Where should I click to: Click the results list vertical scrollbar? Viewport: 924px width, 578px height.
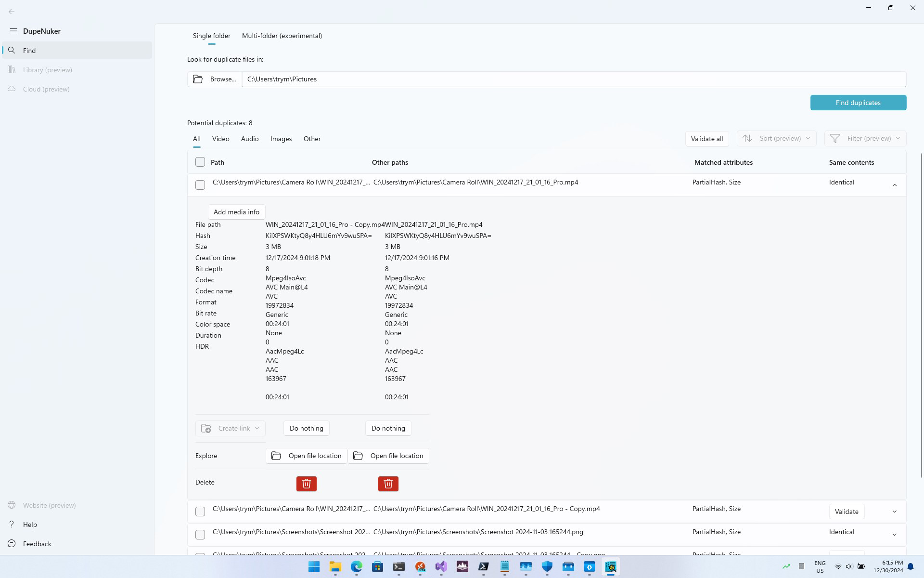922,315
